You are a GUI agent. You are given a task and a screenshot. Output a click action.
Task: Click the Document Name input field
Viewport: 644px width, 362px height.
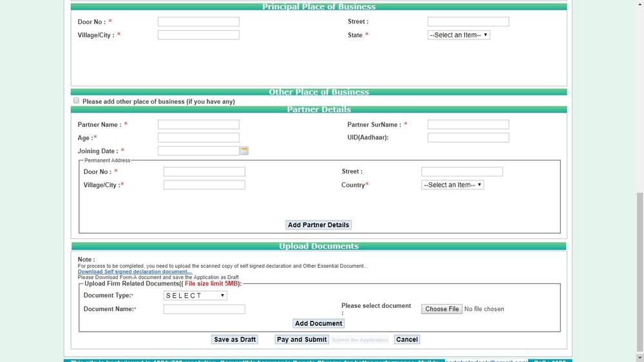[x=204, y=309]
